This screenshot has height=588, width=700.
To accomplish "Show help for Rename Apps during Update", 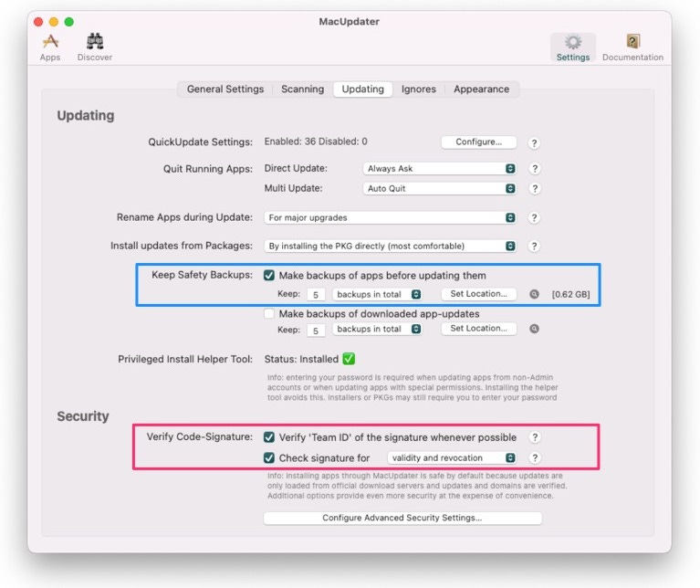I will pos(534,217).
